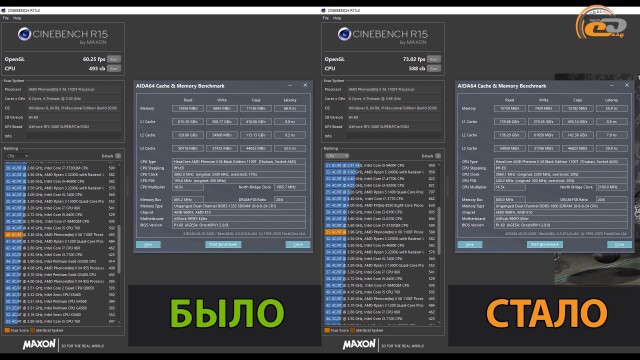This screenshot has width=640, height=360.
Task: Click Start Benchmark in the DDR3-1600 AIDA64 window
Action: coord(545,244)
